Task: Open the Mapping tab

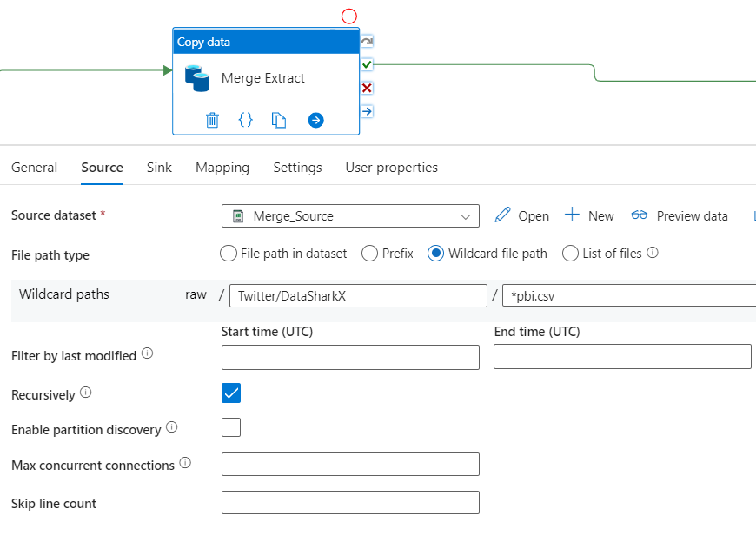Action: (x=222, y=168)
